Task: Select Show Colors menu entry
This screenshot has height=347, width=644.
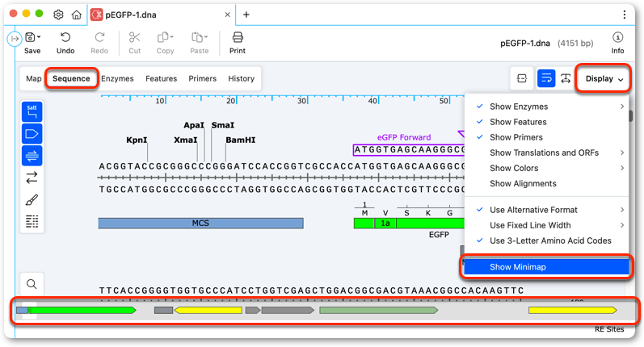Action: [547, 168]
